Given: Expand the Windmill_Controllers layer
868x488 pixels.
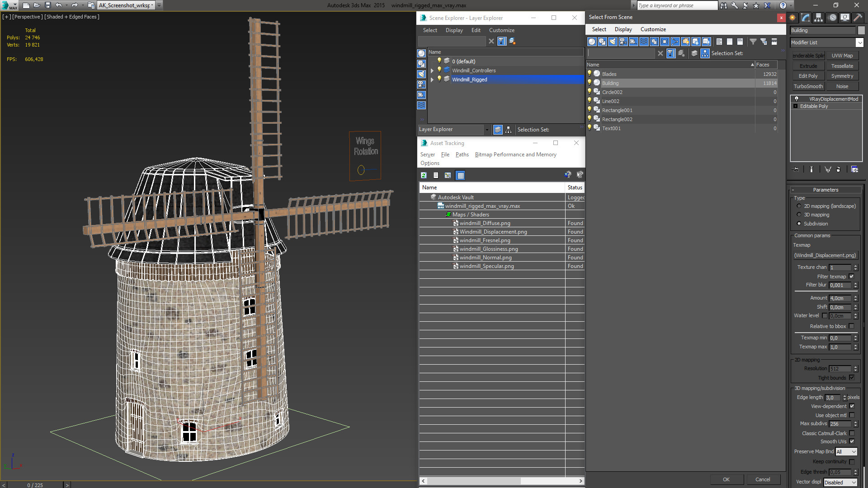Looking at the screenshot, I should pos(432,70).
